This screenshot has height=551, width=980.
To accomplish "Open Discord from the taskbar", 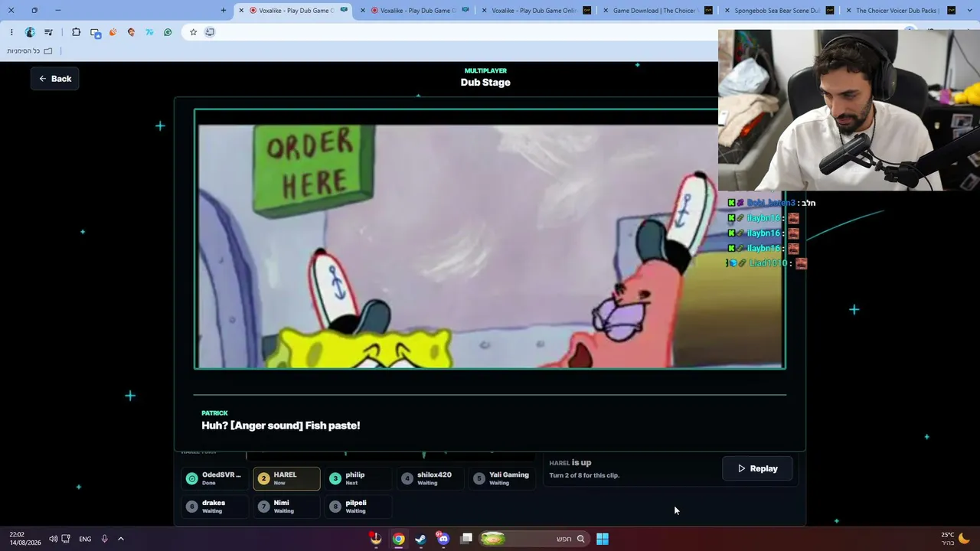I will coord(443,539).
